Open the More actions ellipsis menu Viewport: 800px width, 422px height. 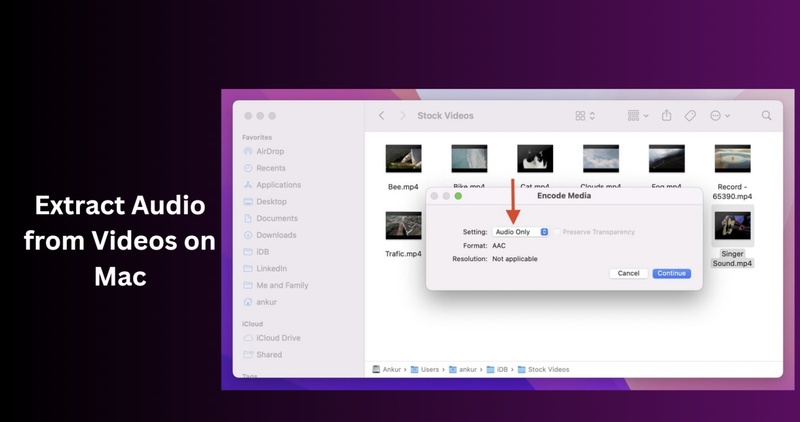[x=720, y=116]
